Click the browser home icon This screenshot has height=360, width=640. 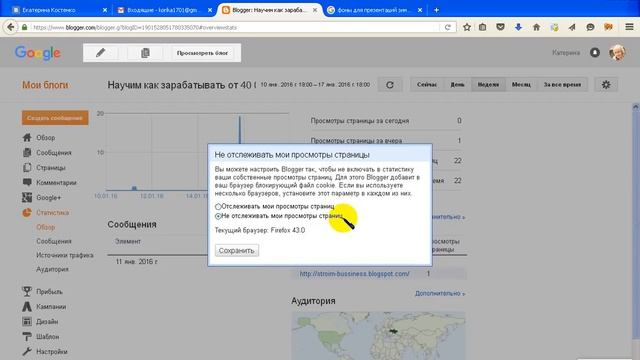coord(536,27)
